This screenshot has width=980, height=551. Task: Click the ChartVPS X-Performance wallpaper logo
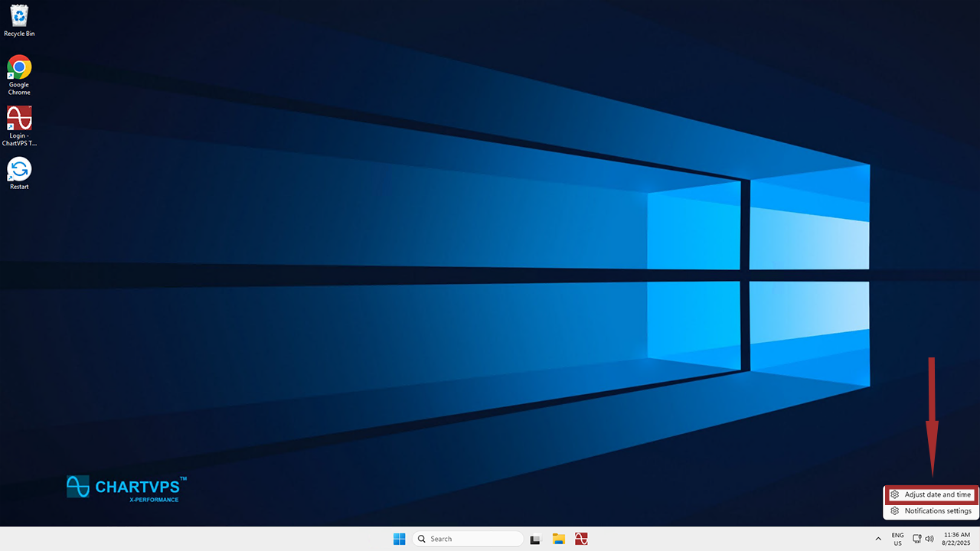pos(126,488)
